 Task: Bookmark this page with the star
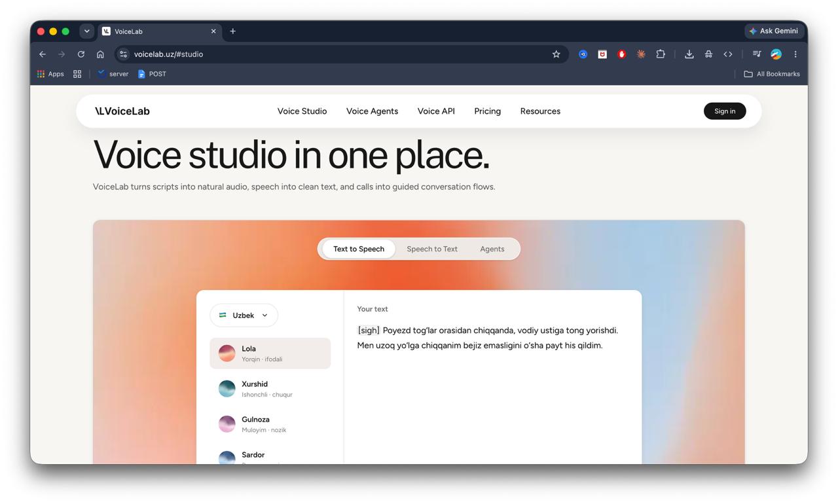click(556, 54)
